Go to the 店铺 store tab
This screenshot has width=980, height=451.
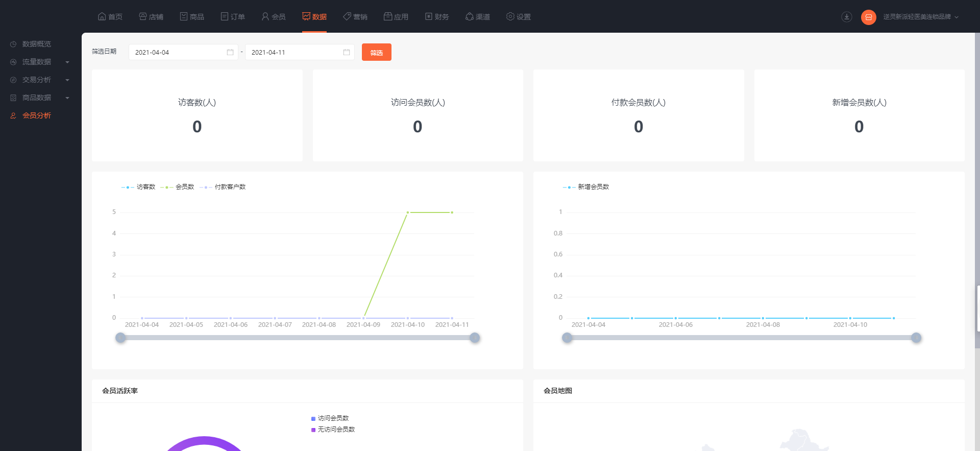tap(151, 16)
